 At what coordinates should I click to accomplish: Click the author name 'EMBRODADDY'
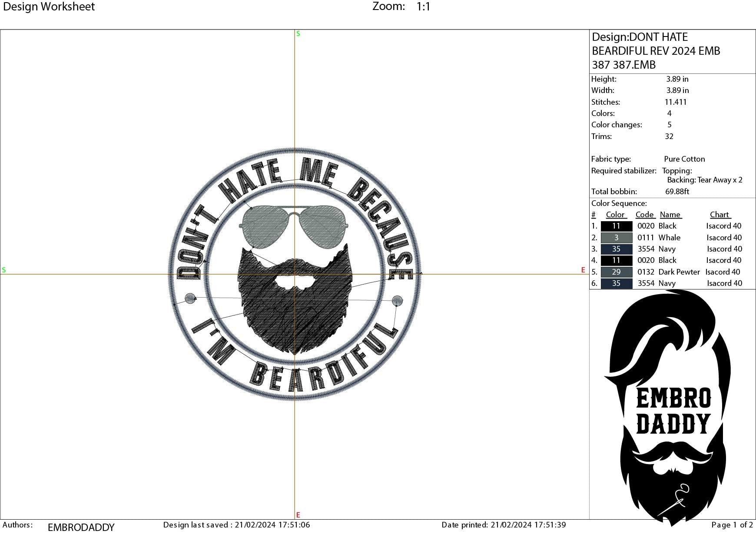click(81, 527)
